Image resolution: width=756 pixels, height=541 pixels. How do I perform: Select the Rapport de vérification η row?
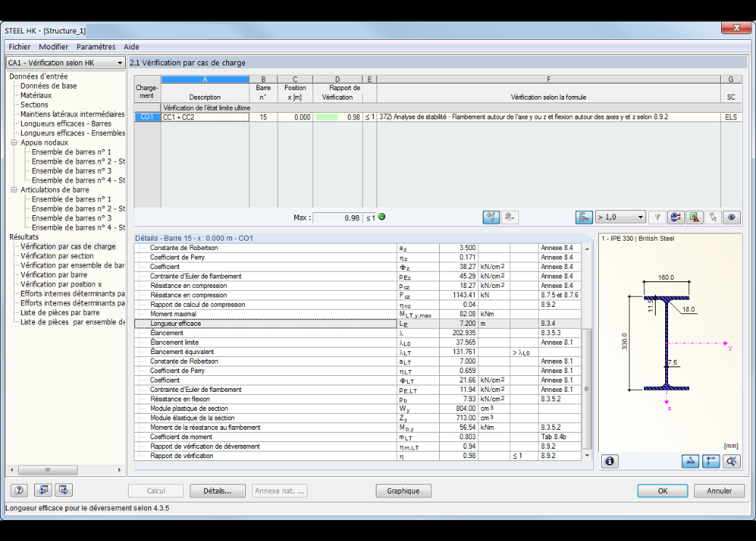(x=358, y=456)
